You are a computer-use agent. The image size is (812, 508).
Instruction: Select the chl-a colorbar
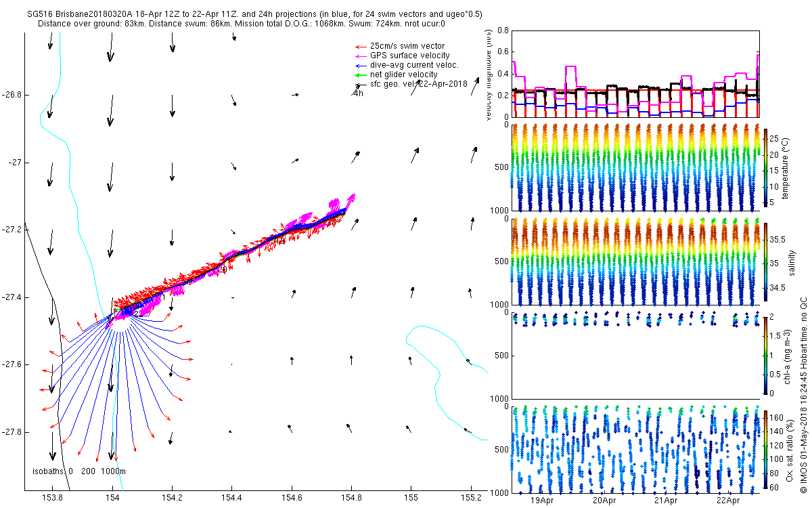pyautogui.click(x=765, y=355)
